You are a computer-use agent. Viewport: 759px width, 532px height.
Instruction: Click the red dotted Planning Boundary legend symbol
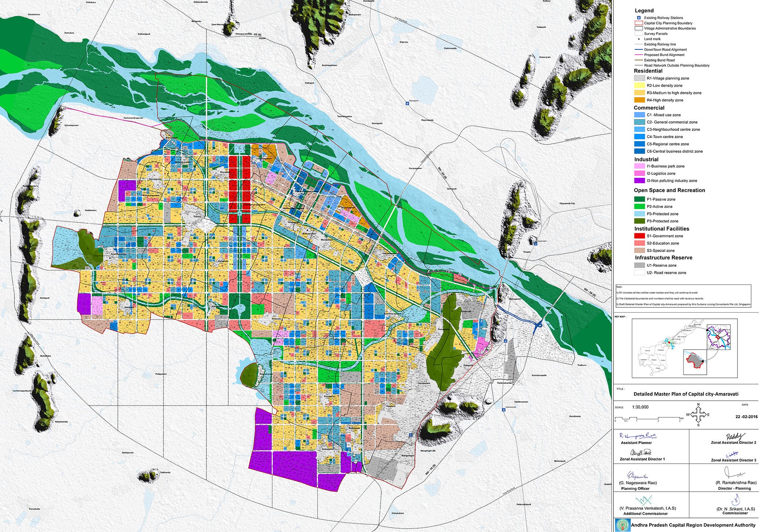[x=638, y=23]
